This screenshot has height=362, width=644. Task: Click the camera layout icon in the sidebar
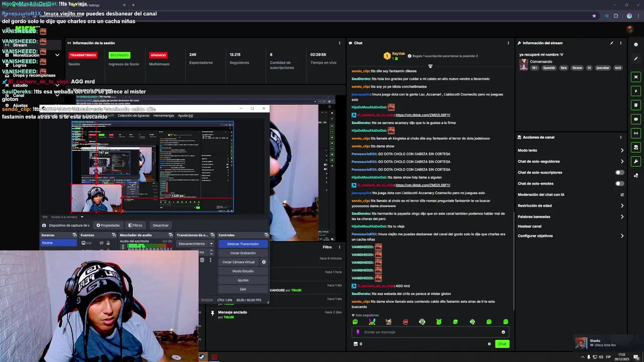[636, 147]
